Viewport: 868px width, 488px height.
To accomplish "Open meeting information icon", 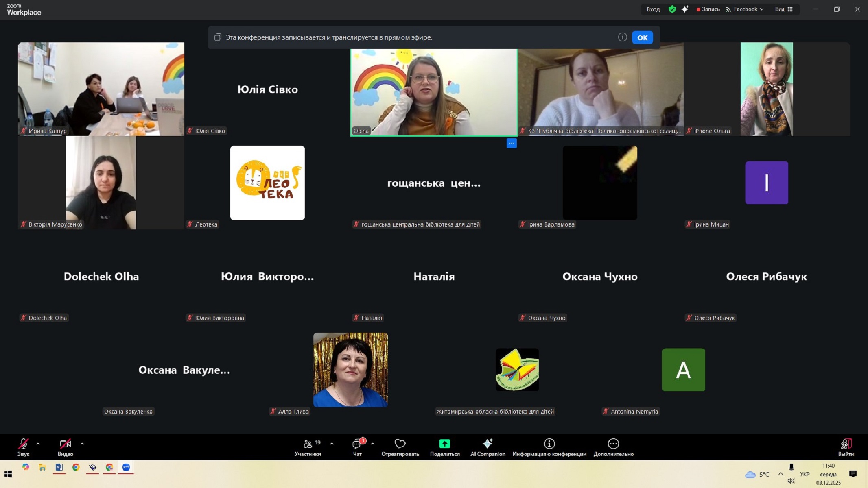I will (549, 444).
